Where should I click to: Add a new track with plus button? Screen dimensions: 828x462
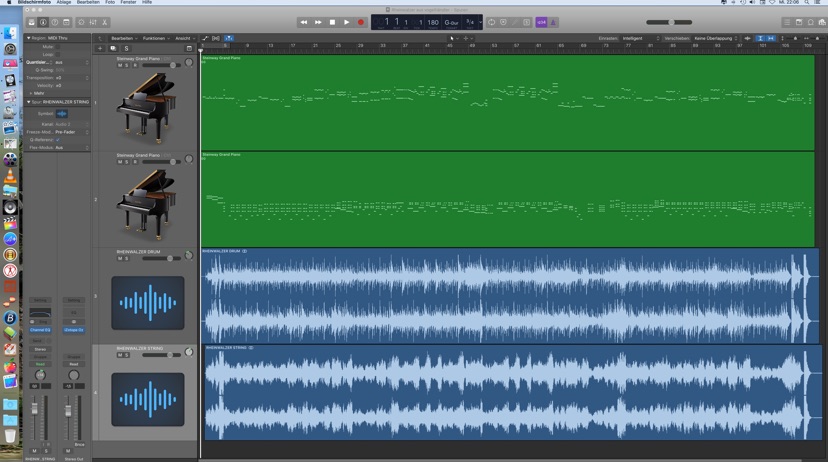coord(100,48)
